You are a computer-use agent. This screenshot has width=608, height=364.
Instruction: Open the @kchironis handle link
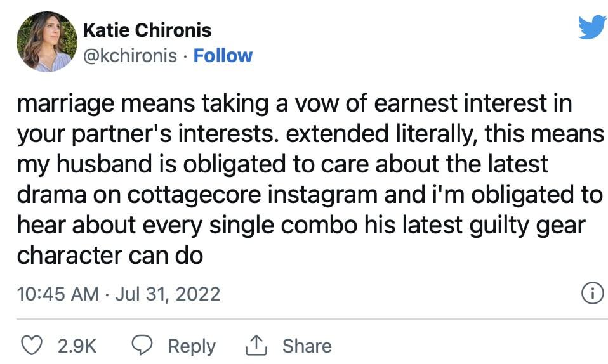pos(130,56)
